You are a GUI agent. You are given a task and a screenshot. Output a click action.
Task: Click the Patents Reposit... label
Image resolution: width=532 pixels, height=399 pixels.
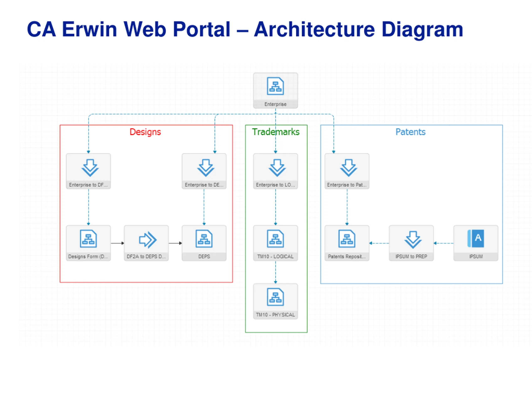pyautogui.click(x=347, y=257)
